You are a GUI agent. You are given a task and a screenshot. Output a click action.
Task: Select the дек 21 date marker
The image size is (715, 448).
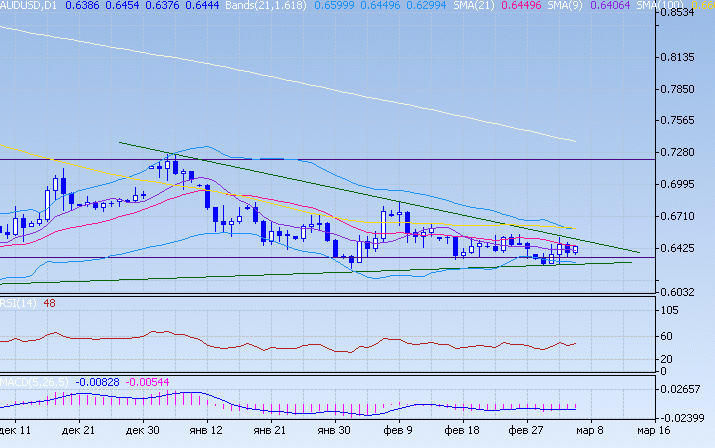(77, 428)
